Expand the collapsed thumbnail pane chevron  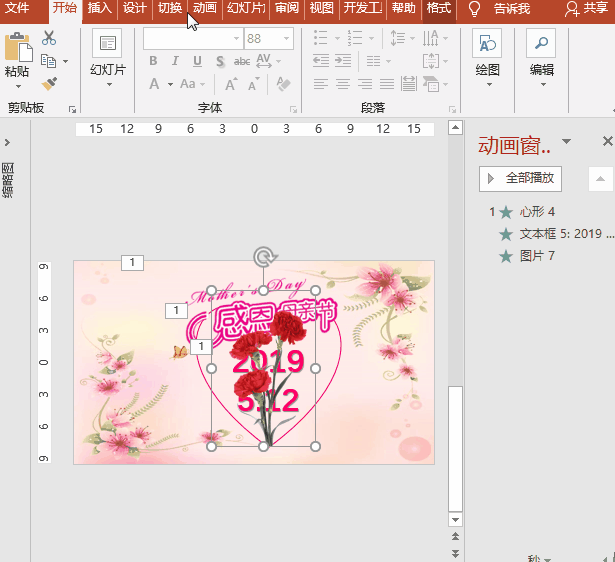tap(7, 142)
